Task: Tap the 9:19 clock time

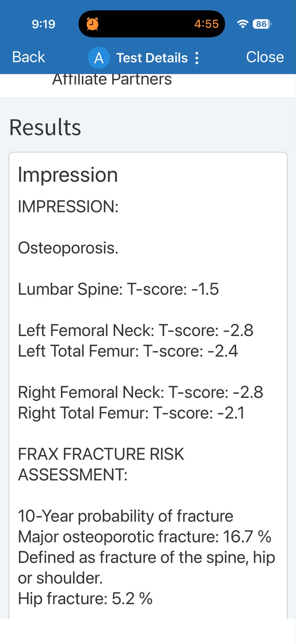Action: point(43,24)
